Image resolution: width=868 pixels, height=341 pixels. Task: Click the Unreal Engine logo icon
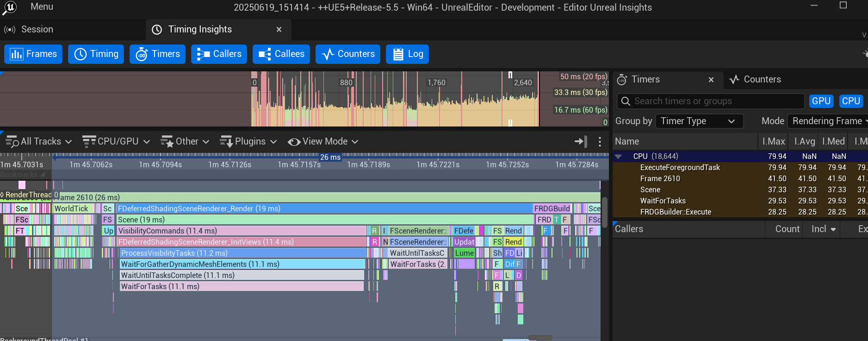tap(9, 7)
